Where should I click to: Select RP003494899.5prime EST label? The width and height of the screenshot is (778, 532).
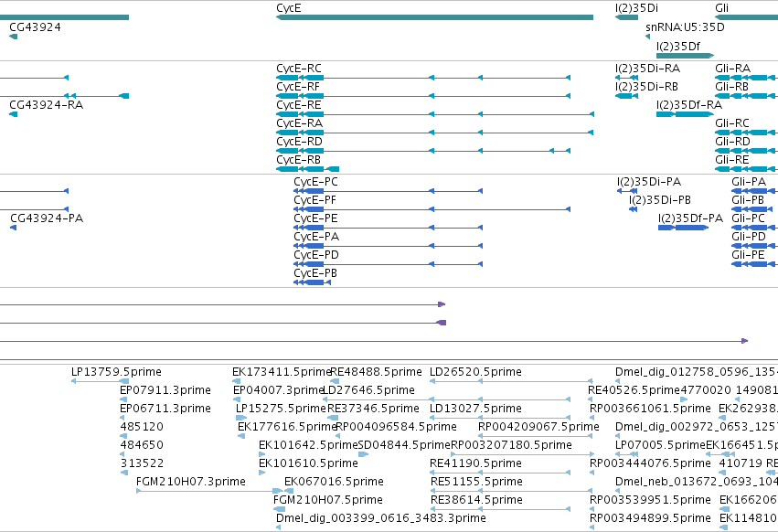point(650,518)
